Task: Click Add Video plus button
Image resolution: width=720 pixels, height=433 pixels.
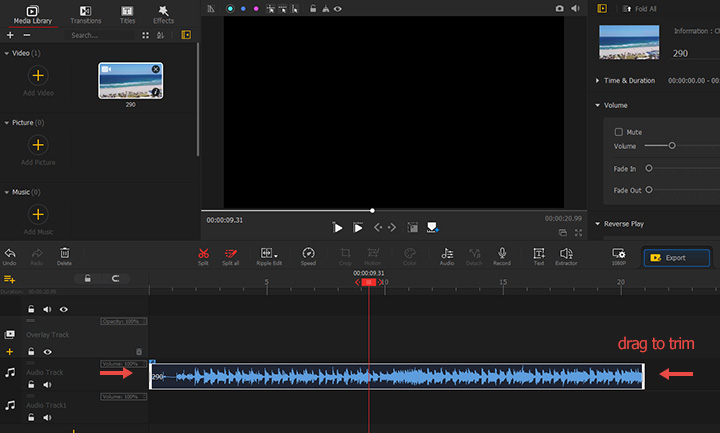Action: point(37,76)
